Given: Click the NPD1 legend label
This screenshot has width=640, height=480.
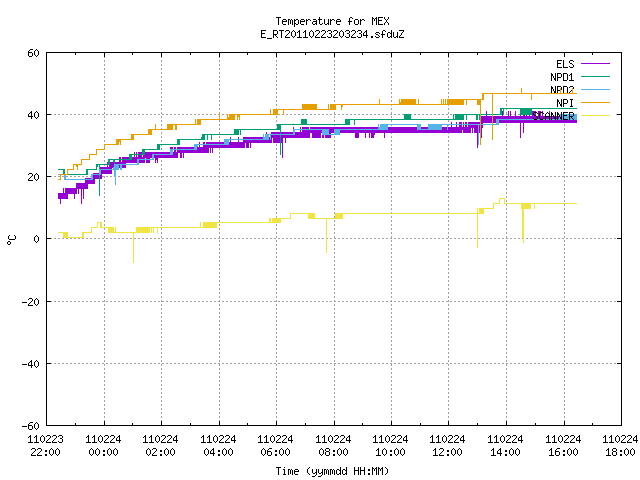Looking at the screenshot, I should pyautogui.click(x=562, y=77).
